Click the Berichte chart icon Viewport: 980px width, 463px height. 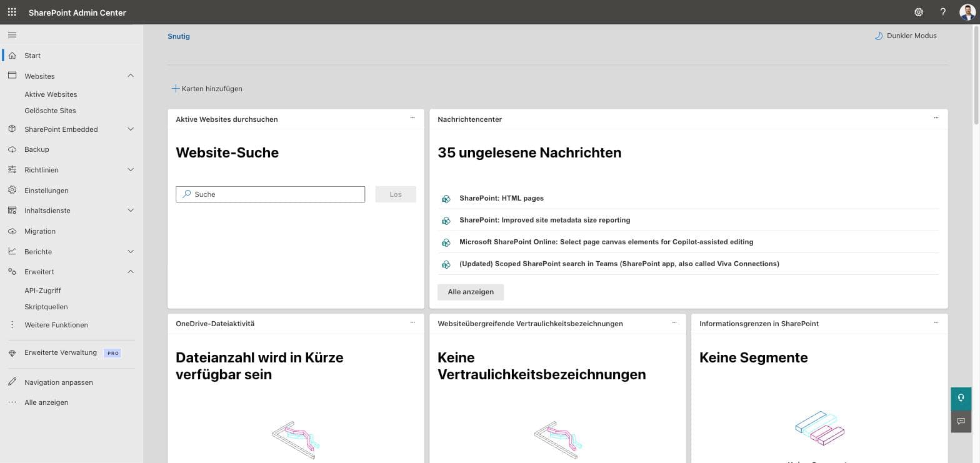click(x=12, y=251)
